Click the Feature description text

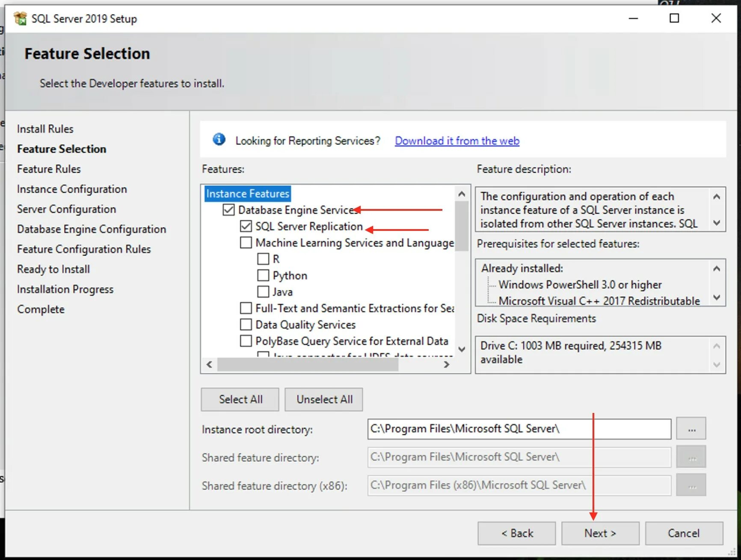click(589, 210)
